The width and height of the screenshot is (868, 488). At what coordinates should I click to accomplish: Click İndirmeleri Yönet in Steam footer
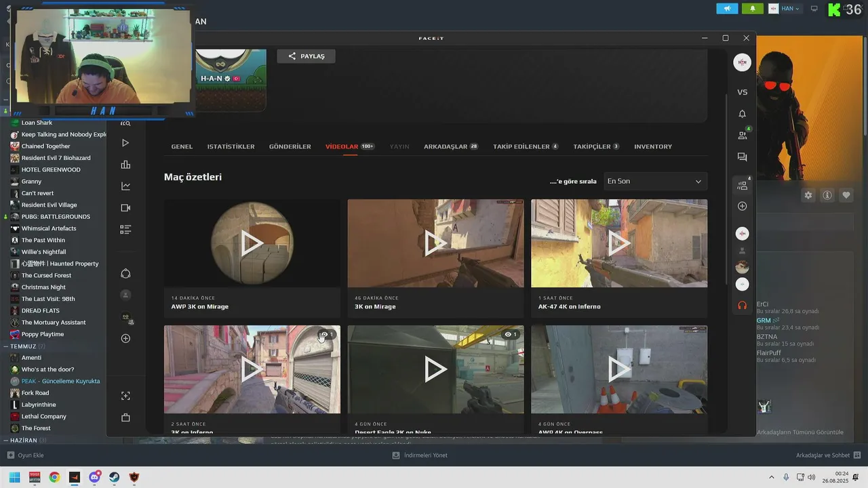[x=420, y=455]
